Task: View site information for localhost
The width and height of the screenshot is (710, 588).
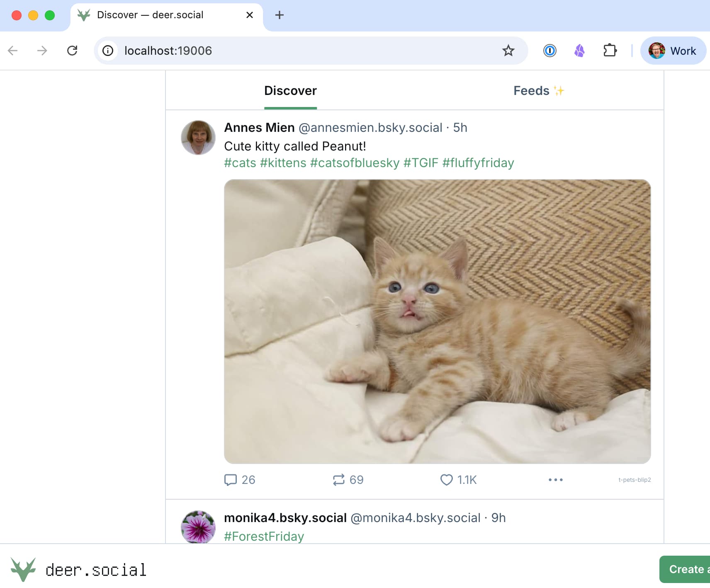Action: [x=108, y=51]
